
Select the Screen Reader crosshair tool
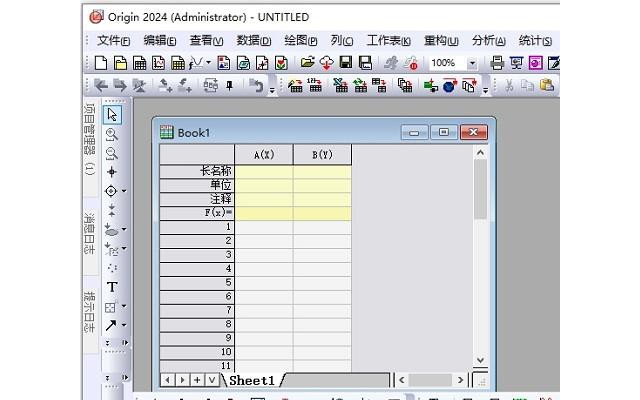[x=111, y=172]
